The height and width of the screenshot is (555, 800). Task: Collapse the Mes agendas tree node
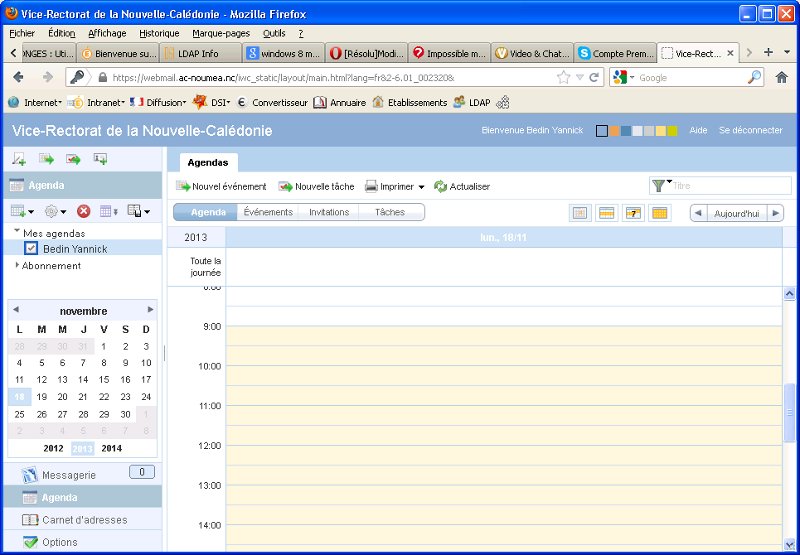(x=17, y=232)
